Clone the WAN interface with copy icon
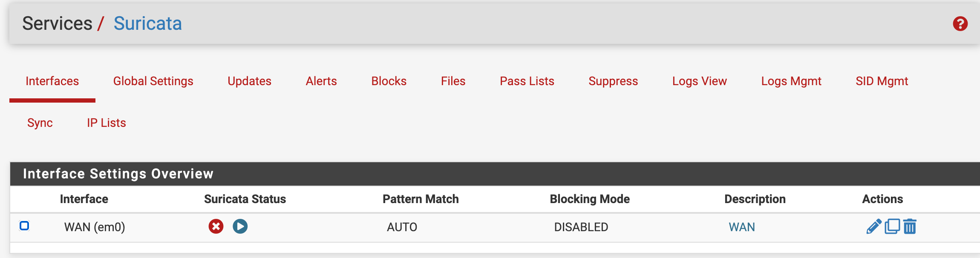 click(892, 226)
